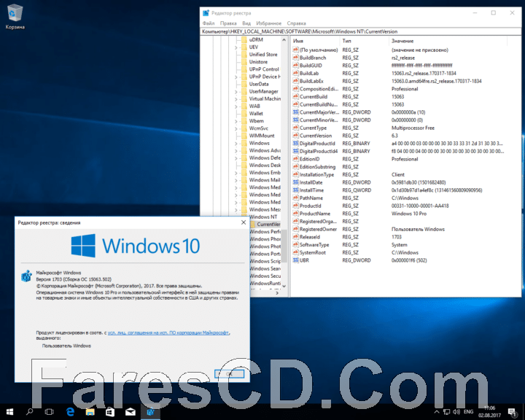Select the Windows NT tree item
The width and height of the screenshot is (525, 420).
(263, 217)
